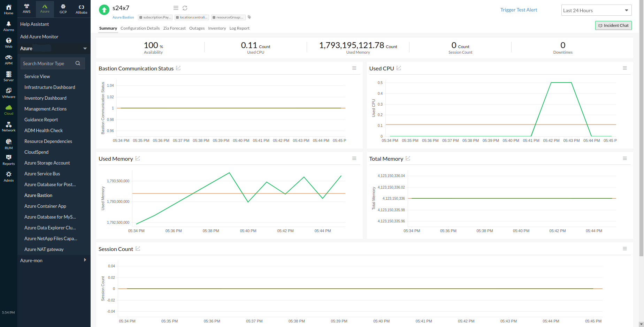The height and width of the screenshot is (327, 644).
Task: Click Trigger Test Alert link
Action: (519, 10)
